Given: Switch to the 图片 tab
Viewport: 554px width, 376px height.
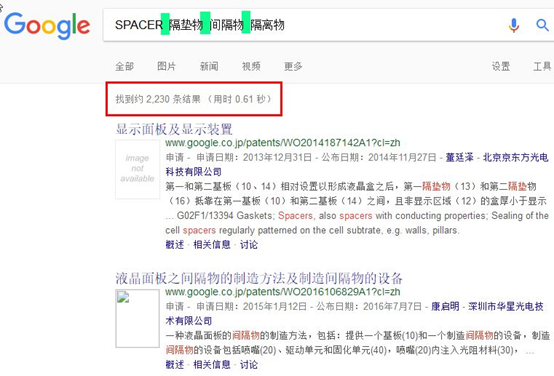Looking at the screenshot, I should (166, 66).
